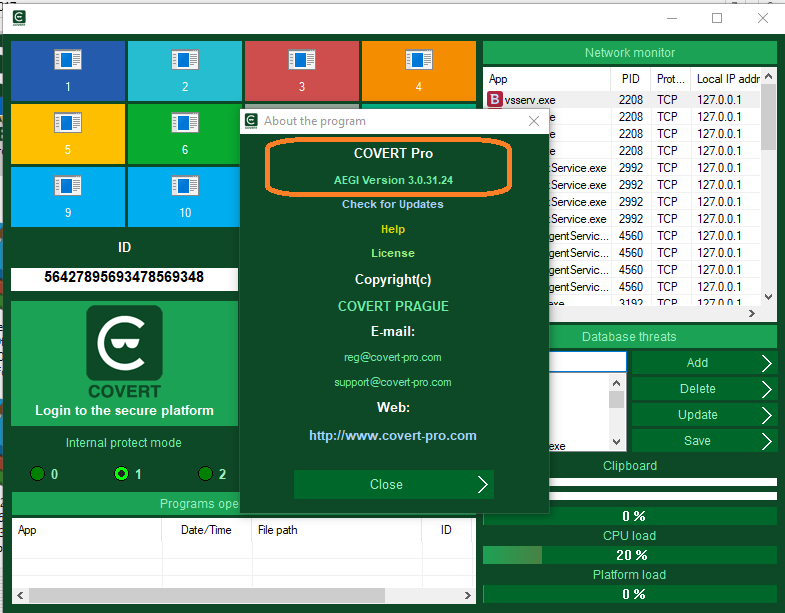
Task: Click the Database threats input field
Action: [588, 362]
